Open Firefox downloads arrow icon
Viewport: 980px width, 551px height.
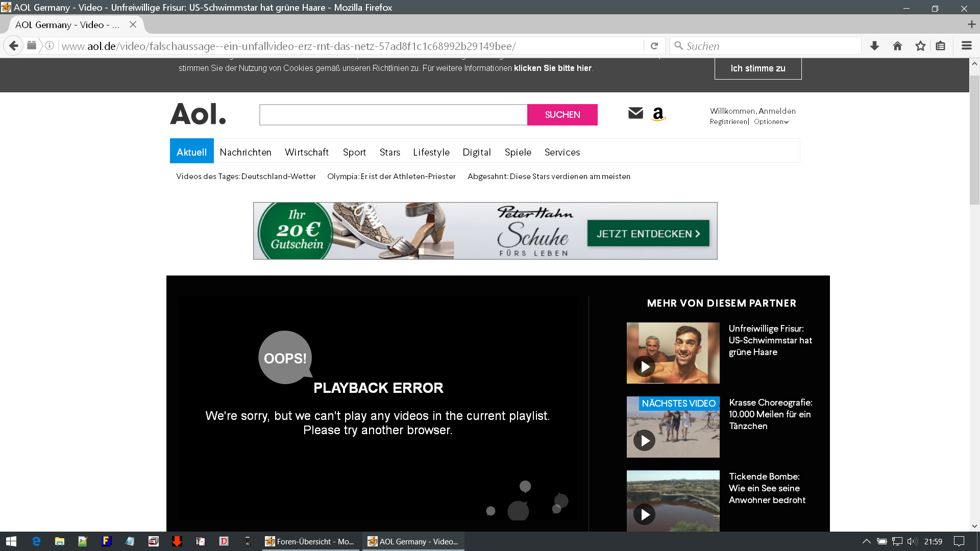(874, 46)
